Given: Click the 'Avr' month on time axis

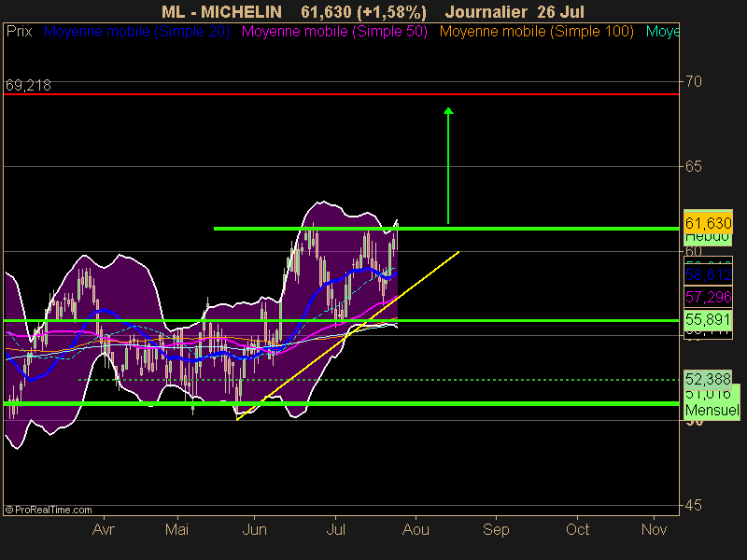Looking at the screenshot, I should point(104,529).
